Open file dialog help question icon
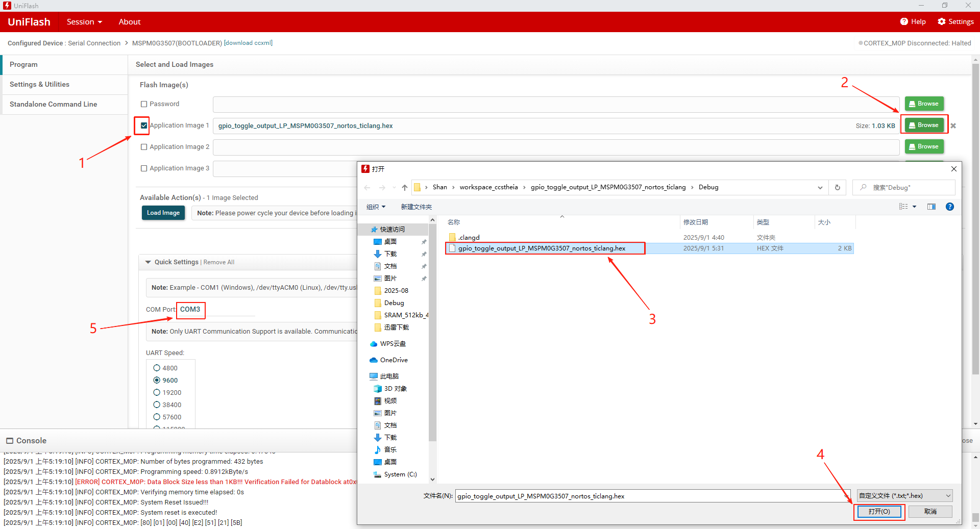Image resolution: width=980 pixels, height=529 pixels. click(x=950, y=207)
